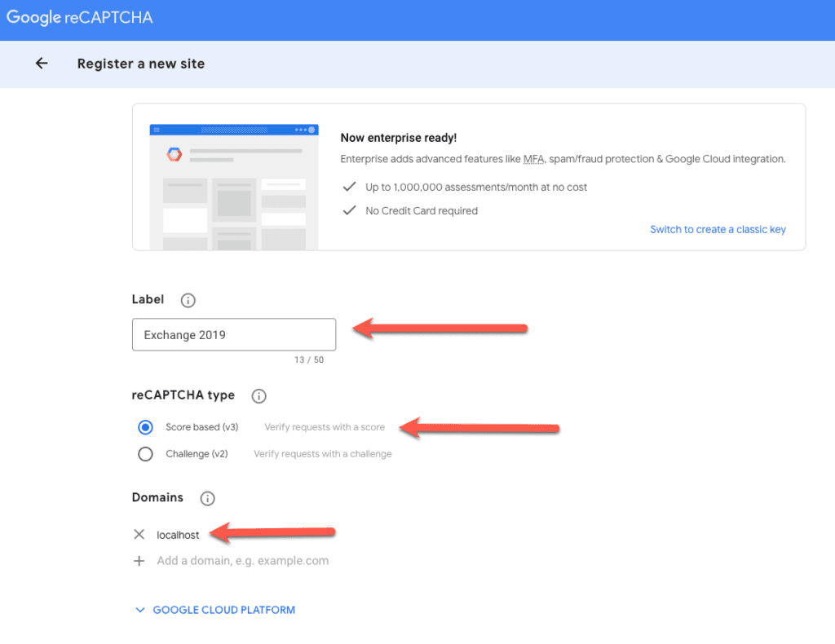Open the Register a new site header

[140, 63]
